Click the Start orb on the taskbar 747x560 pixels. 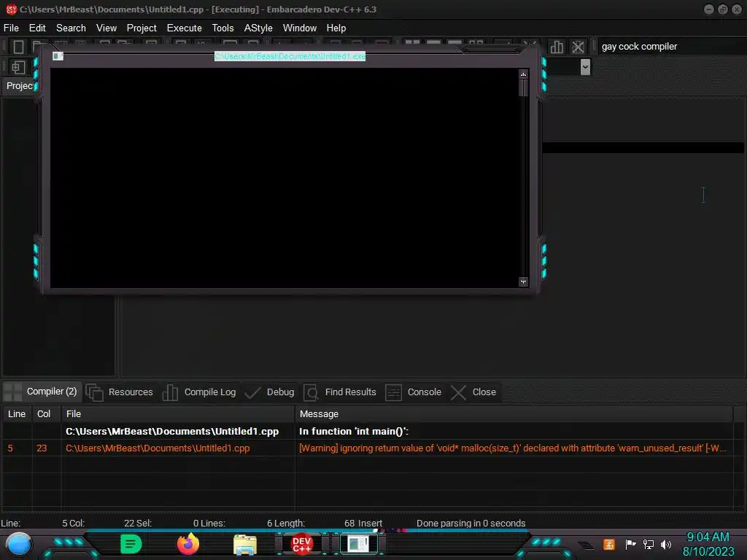[18, 544]
